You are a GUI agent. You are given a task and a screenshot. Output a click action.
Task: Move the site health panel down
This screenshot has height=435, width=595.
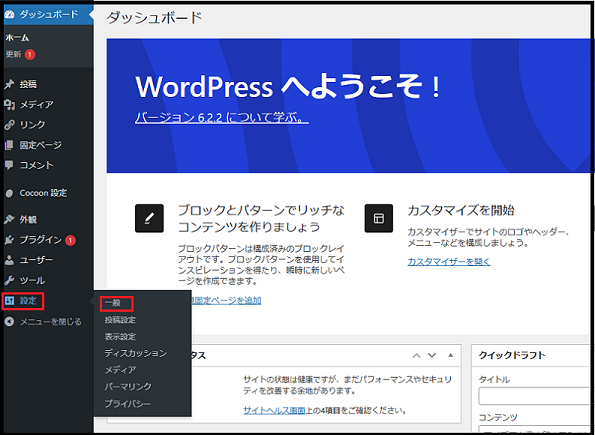432,356
